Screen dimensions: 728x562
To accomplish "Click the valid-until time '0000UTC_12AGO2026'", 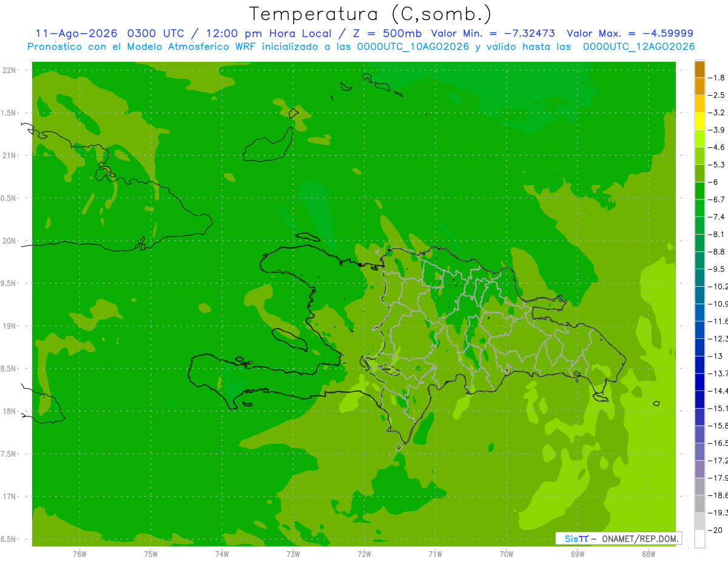I will click(639, 47).
